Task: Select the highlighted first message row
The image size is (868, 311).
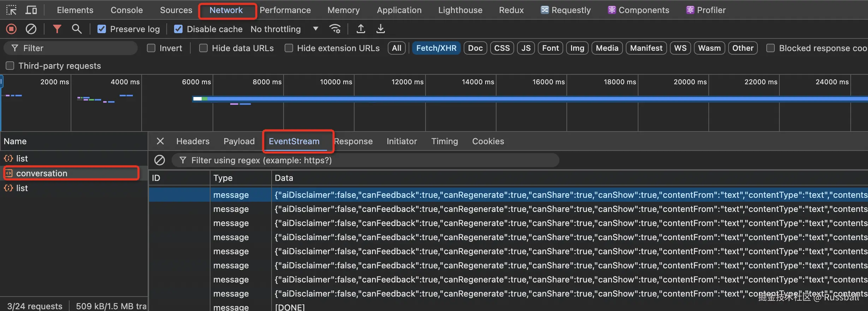Action: (x=508, y=195)
